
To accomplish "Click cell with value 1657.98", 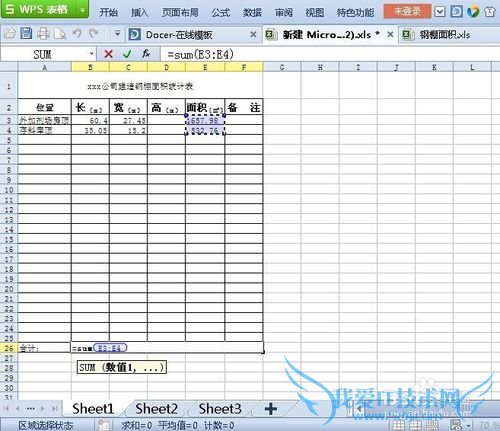I will (205, 120).
